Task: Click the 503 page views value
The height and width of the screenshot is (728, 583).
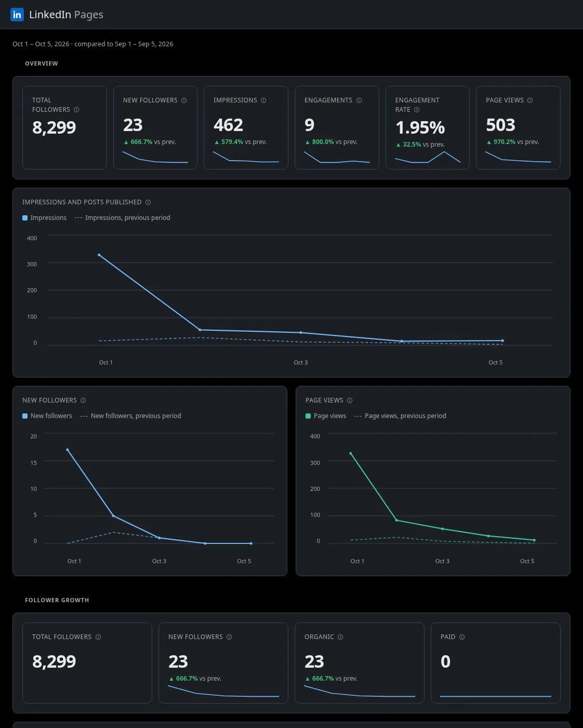Action: pos(500,125)
